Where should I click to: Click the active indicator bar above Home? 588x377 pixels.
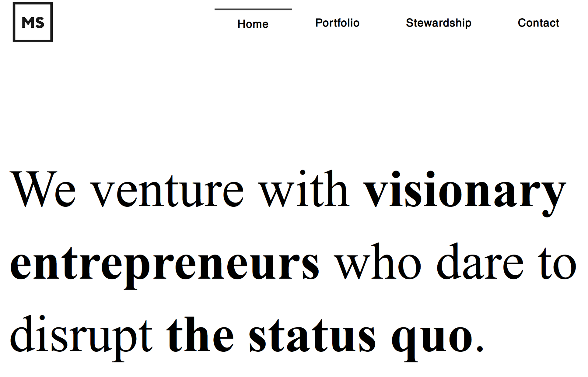click(253, 9)
